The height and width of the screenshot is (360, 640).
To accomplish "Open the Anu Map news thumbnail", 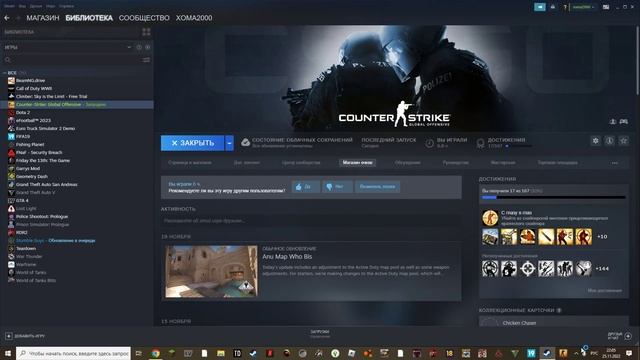I will tap(211, 271).
